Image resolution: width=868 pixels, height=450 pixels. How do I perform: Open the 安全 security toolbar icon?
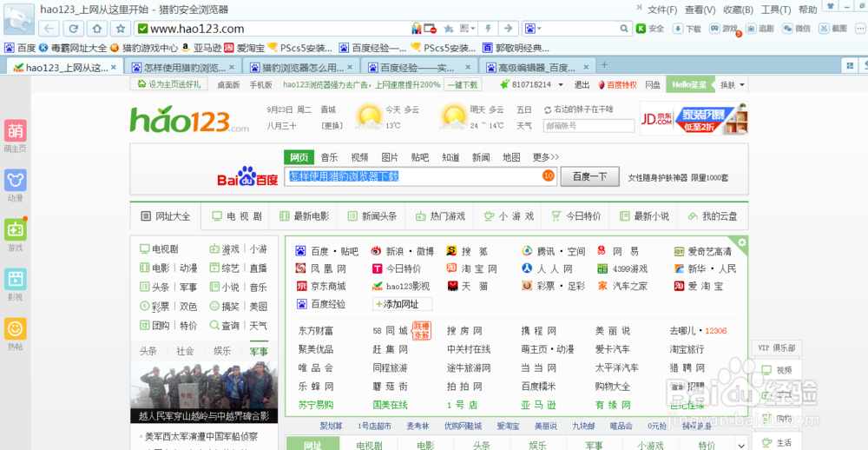[650, 29]
